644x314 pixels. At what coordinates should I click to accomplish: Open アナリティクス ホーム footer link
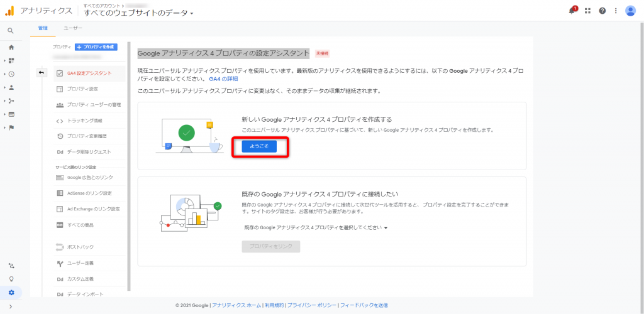[x=236, y=305]
